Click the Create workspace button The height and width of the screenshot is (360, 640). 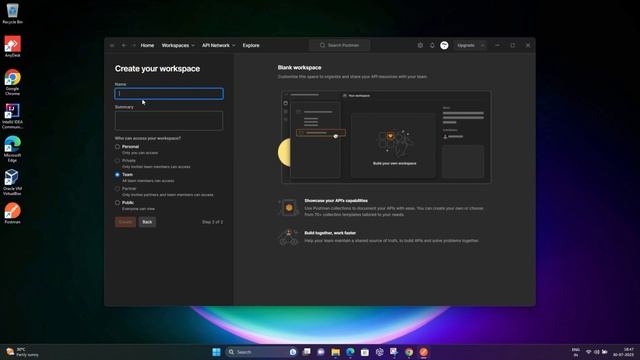pyautogui.click(x=125, y=222)
